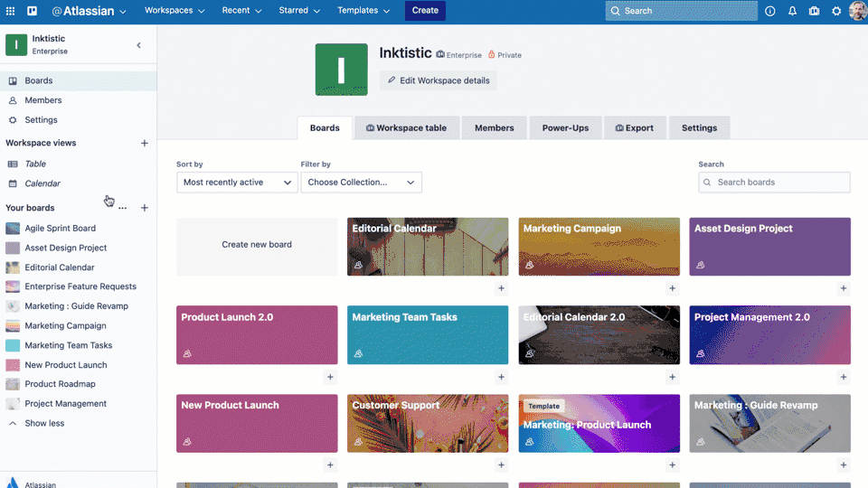Open the Customer Support board tile
Screen dimensions: 868x488
(428, 423)
